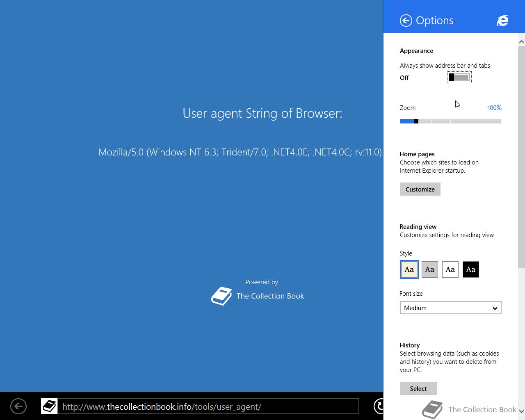Click the Powered by: label
The width and height of the screenshot is (525, 420).
[262, 282]
